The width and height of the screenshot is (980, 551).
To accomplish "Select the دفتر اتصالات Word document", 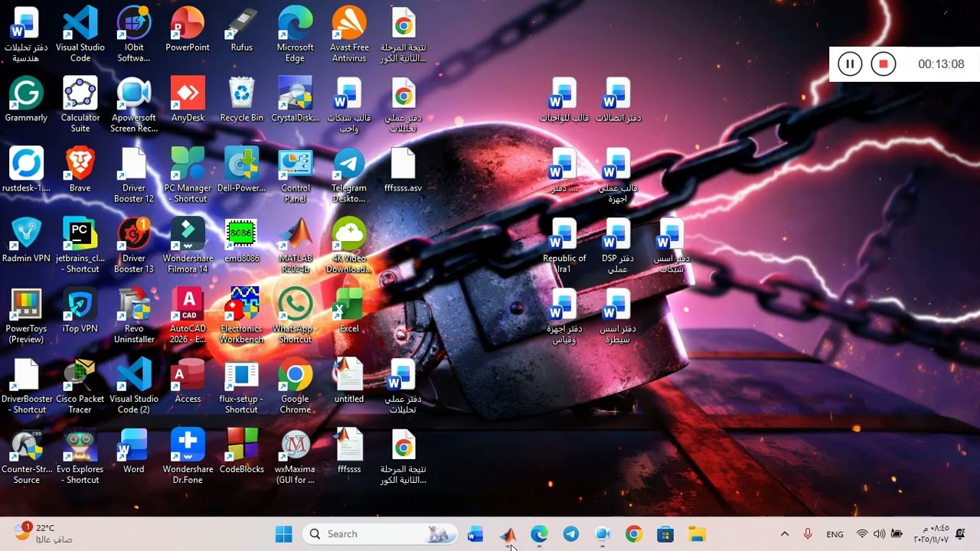I will tap(617, 100).
